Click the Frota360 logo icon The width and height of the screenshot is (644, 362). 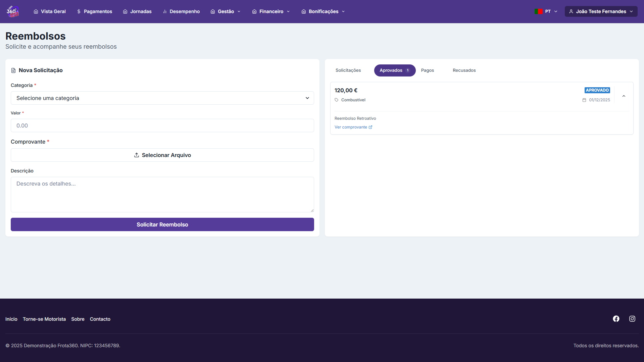12,11
